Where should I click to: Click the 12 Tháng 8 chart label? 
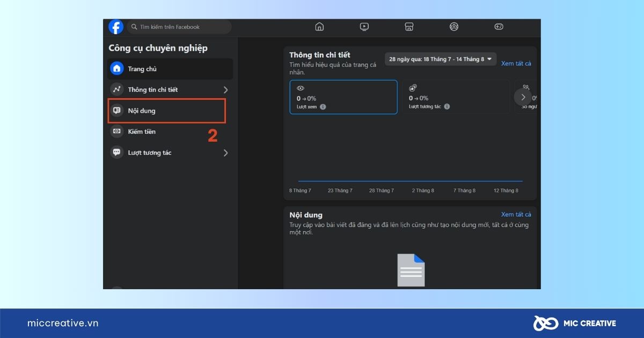click(506, 190)
